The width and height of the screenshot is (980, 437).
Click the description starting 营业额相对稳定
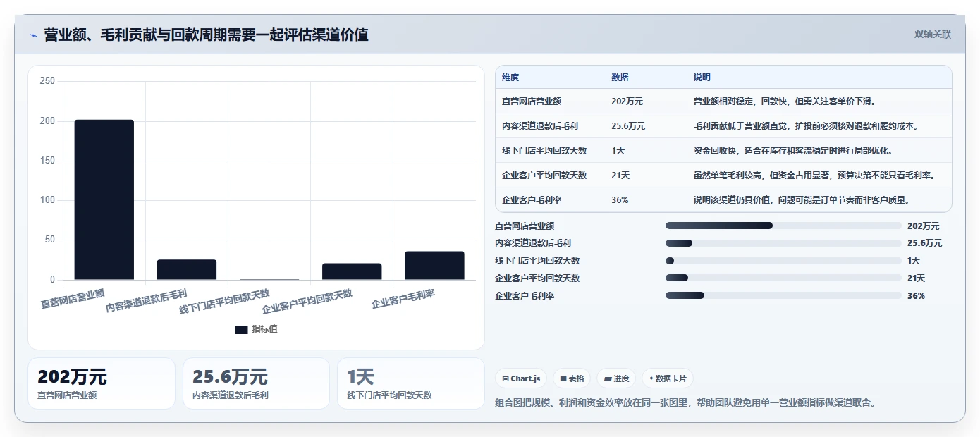[x=786, y=101]
